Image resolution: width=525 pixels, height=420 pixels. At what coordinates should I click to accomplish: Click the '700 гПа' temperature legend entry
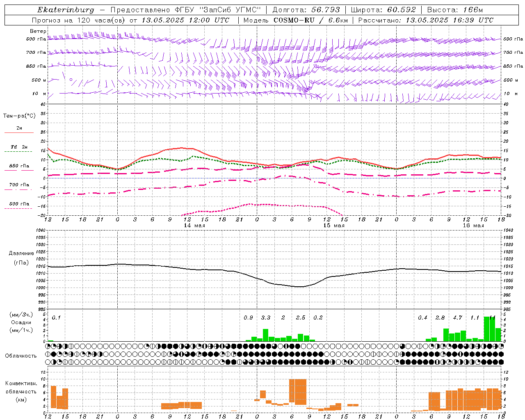click(19, 185)
